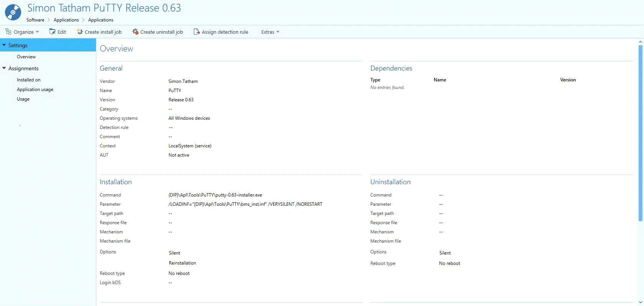This screenshot has width=644, height=306.
Task: Click the No entries found message
Action: pos(387,88)
